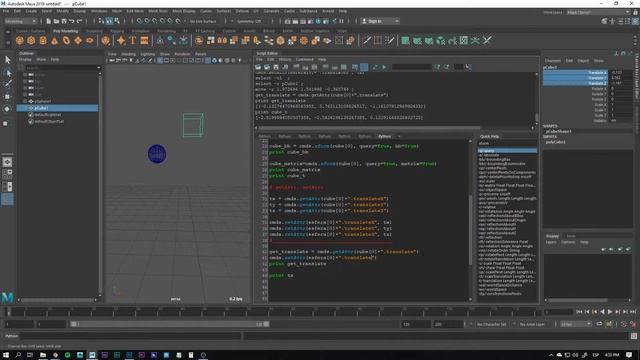Toggle Snap to grids

click(140, 21)
